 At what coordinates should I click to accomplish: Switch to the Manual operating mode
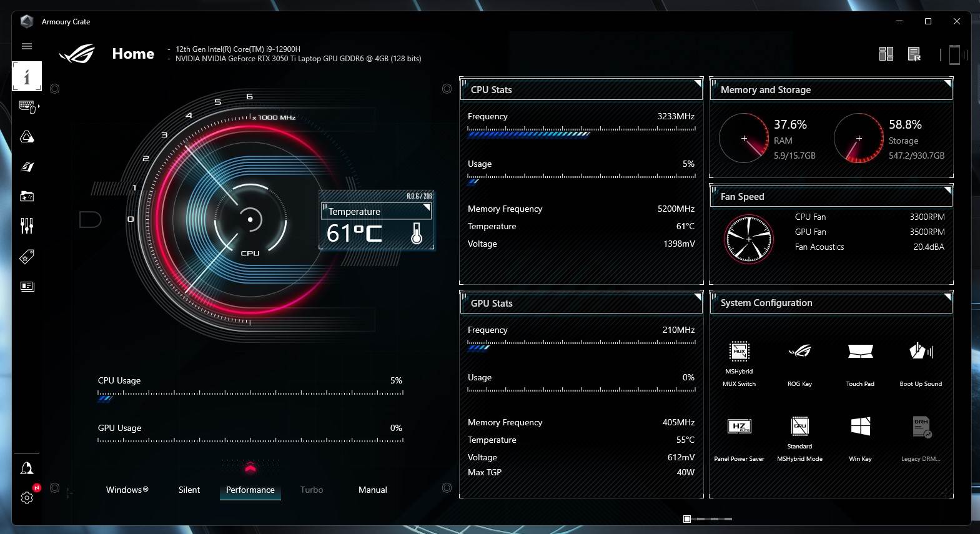[373, 490]
